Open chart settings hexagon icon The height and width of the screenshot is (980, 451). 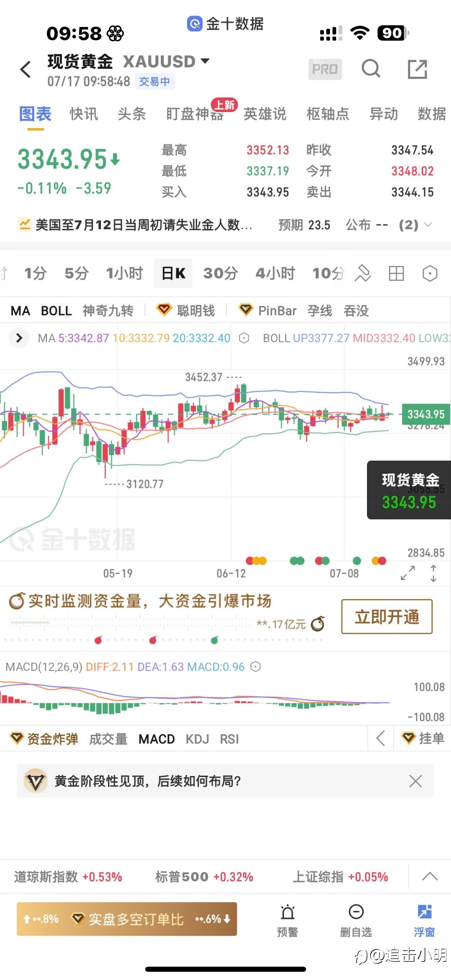[x=430, y=273]
